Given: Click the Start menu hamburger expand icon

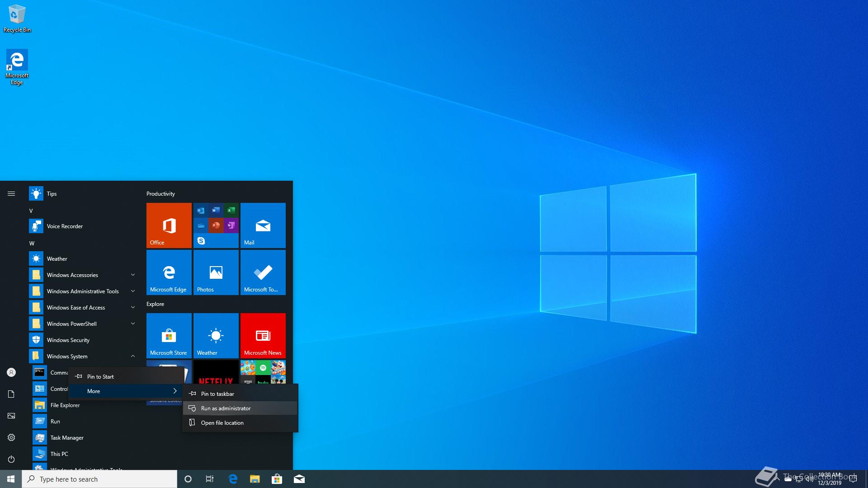Looking at the screenshot, I should click(11, 194).
